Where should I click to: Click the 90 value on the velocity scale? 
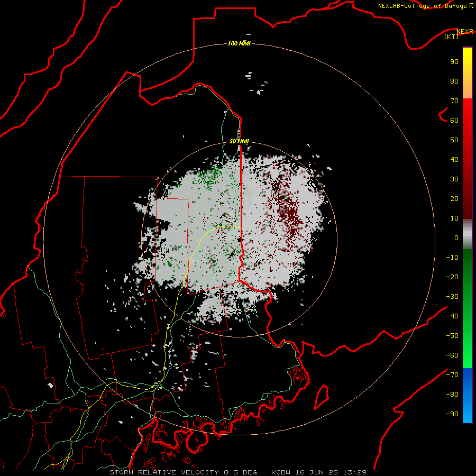[x=454, y=62]
